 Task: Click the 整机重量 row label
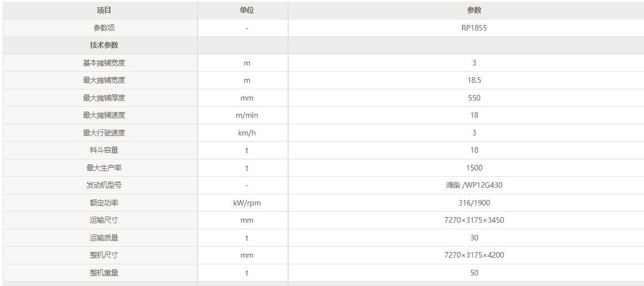(104, 273)
